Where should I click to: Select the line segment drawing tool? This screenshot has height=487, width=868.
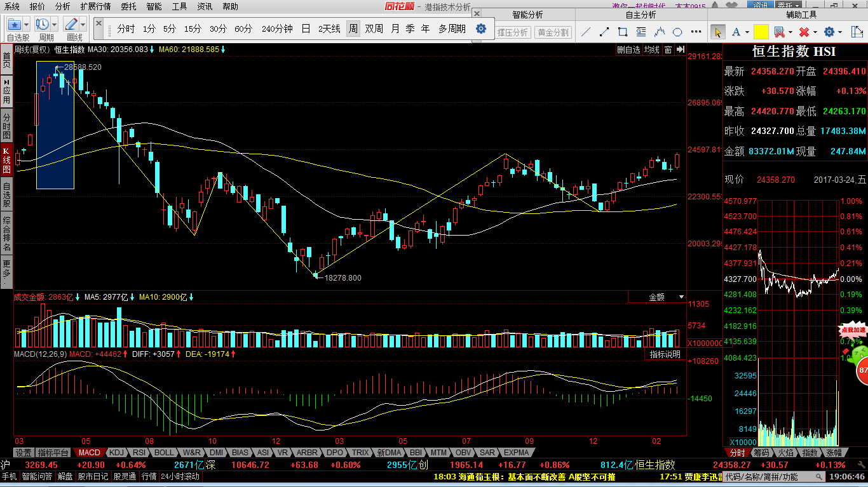pos(604,32)
